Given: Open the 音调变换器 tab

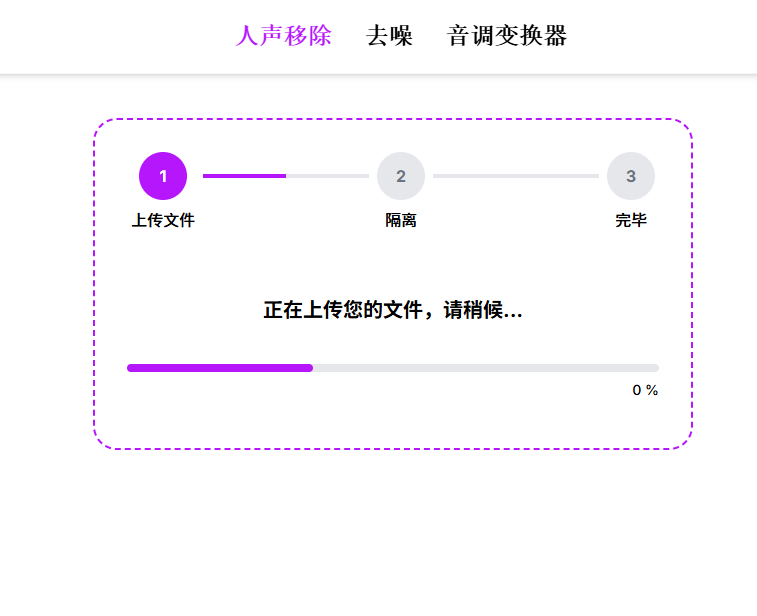Looking at the screenshot, I should coord(507,36).
